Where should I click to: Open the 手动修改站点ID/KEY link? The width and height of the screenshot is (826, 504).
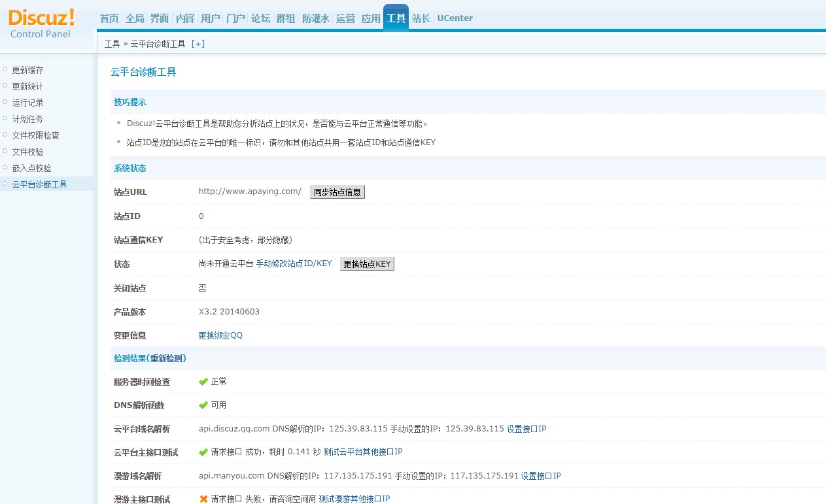point(294,263)
